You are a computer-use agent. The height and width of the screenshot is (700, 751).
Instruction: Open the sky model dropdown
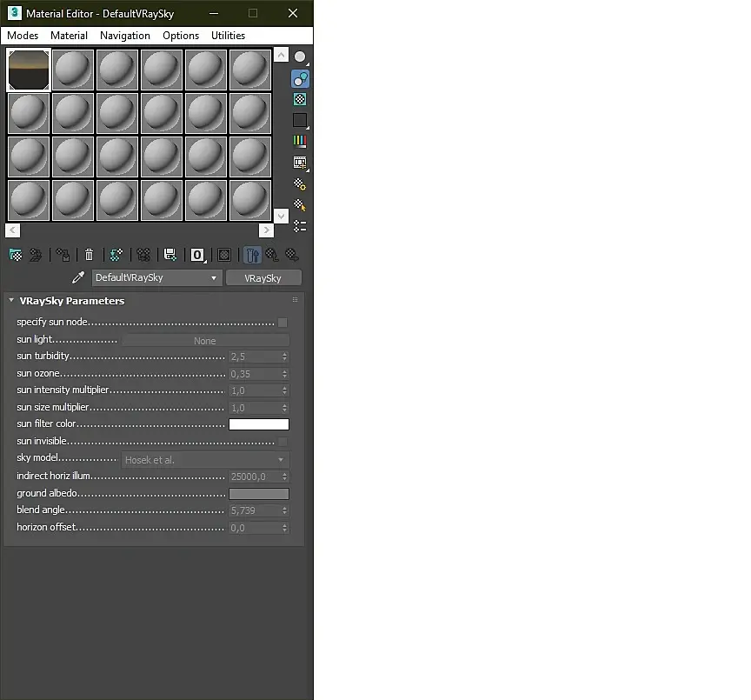click(205, 460)
